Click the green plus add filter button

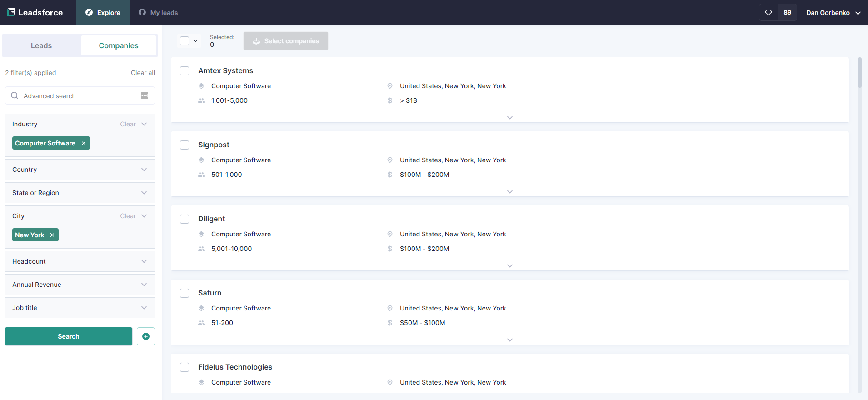pyautogui.click(x=146, y=336)
